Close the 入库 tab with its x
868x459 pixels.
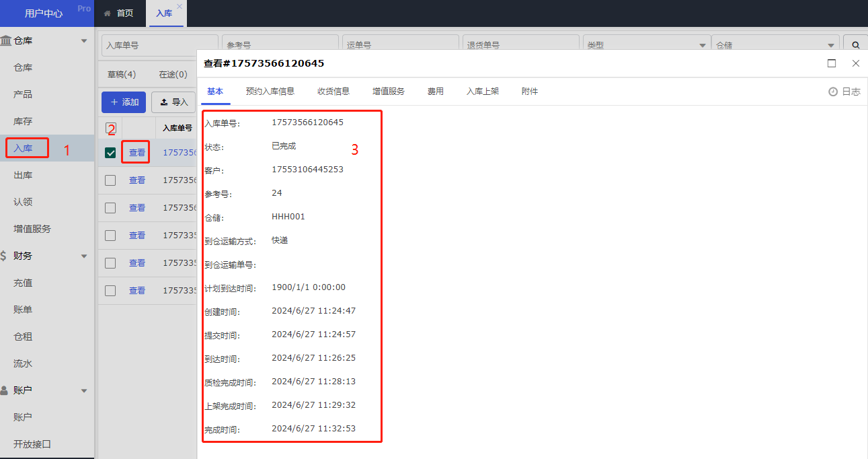tap(179, 6)
